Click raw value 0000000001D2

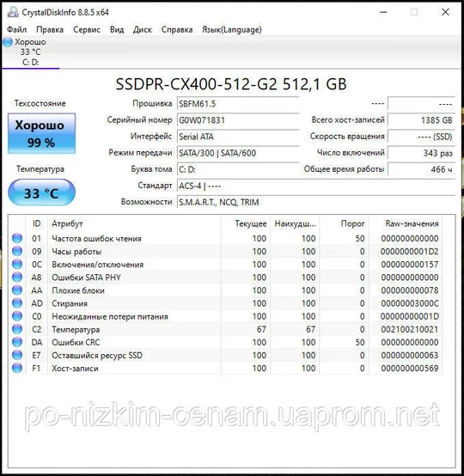pos(409,252)
